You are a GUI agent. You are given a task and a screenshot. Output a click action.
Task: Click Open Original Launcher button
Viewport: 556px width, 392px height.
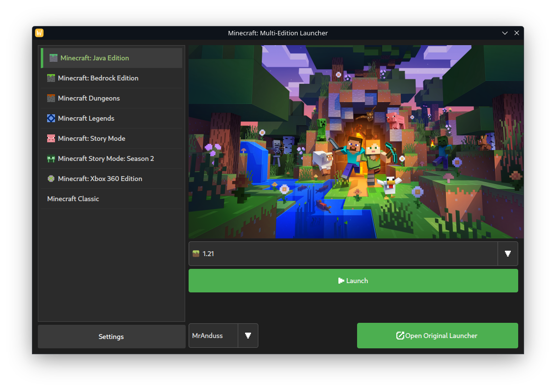[438, 336]
